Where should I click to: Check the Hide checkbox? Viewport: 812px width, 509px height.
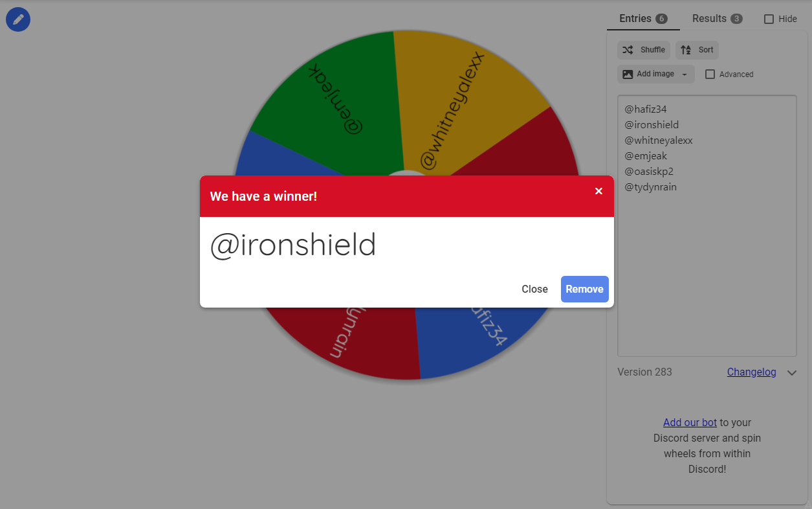769,19
